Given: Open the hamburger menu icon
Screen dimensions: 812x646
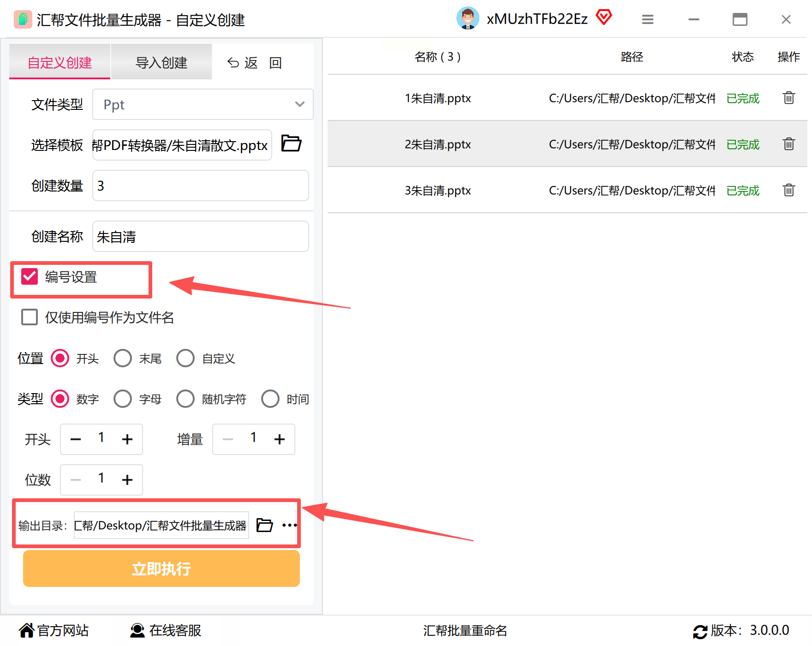Looking at the screenshot, I should coord(648,19).
